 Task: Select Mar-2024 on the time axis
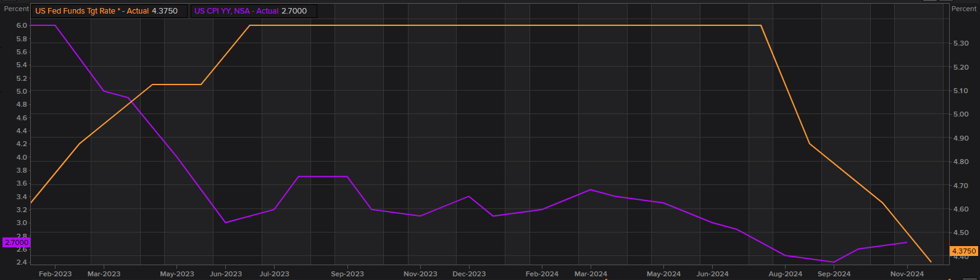[591, 274]
